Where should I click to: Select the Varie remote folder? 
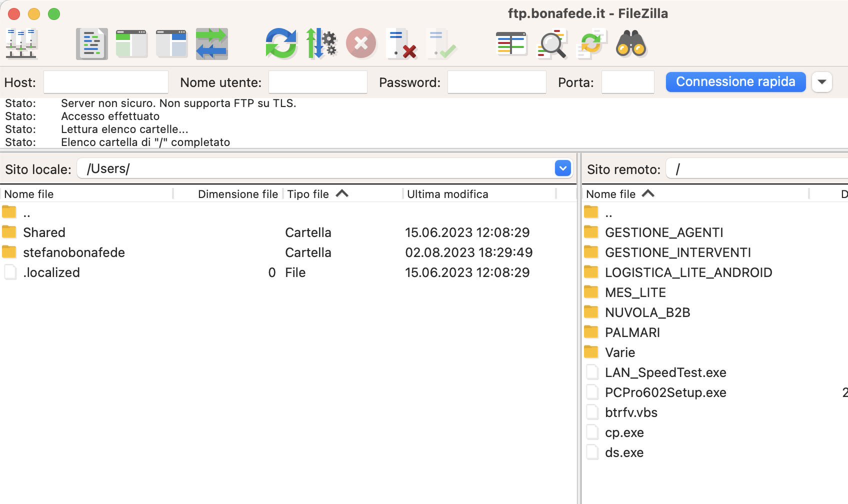pyautogui.click(x=715, y=352)
